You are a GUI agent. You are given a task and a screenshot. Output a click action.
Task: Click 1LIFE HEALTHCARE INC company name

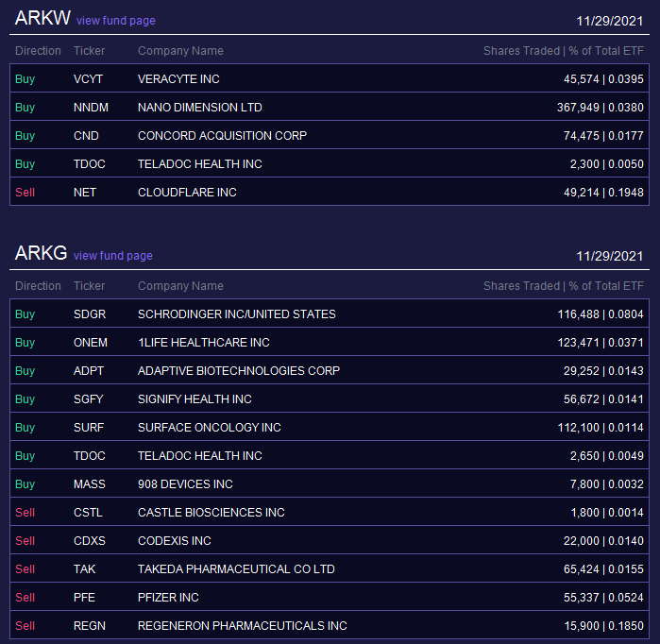coord(203,342)
